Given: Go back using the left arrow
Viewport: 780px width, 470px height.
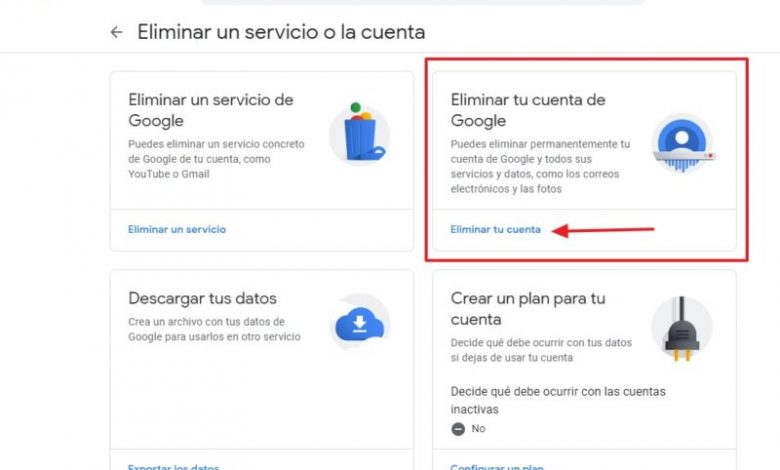Looking at the screenshot, I should (x=116, y=32).
